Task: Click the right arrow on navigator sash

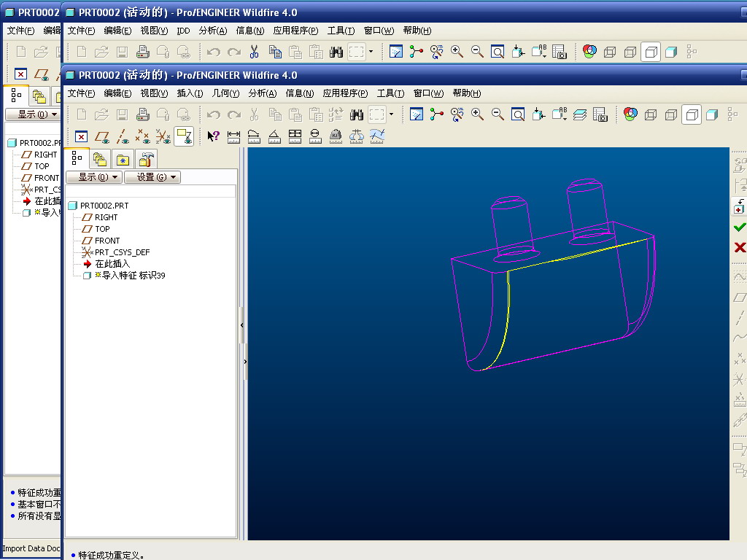Action: (x=245, y=362)
